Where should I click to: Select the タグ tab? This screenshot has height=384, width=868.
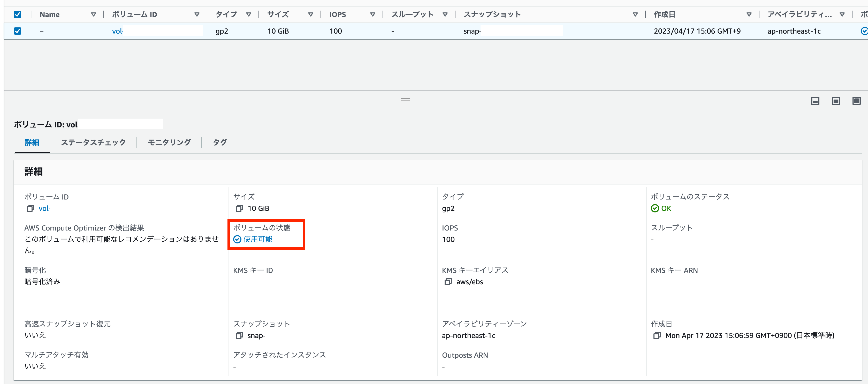pos(219,142)
